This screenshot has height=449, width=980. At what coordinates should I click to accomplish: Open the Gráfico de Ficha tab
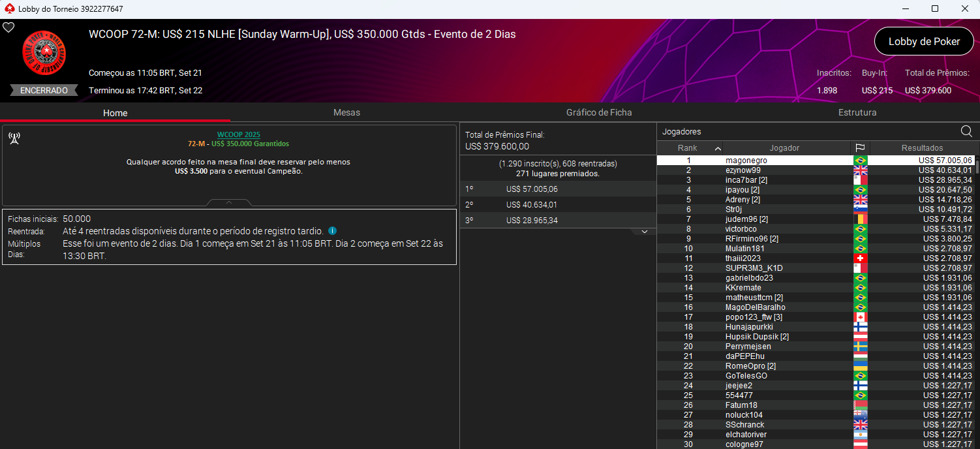599,112
